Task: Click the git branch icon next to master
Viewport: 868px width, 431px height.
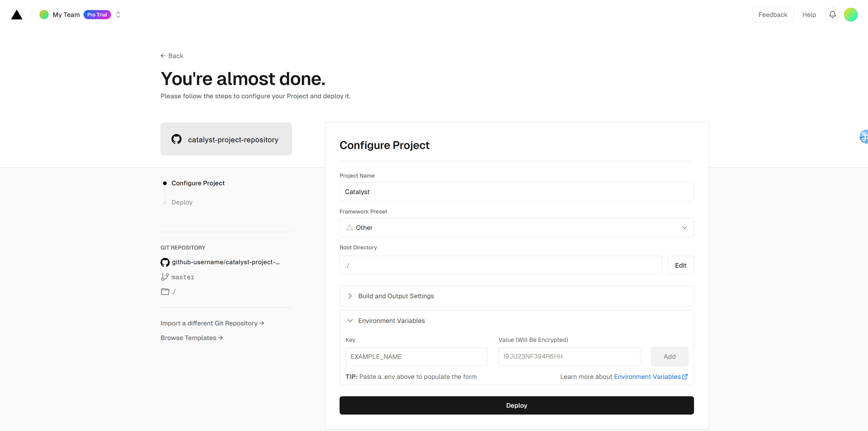Action: 164,276
